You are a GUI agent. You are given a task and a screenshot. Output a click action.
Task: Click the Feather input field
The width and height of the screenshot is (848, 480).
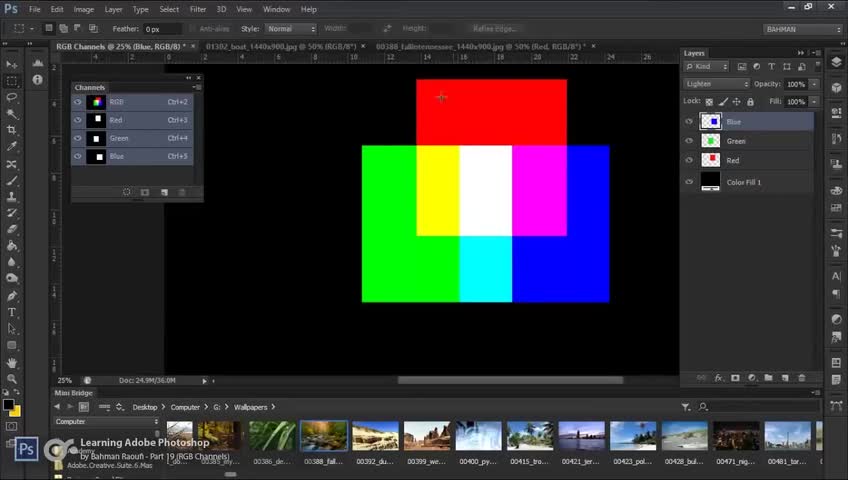pyautogui.click(x=162, y=29)
